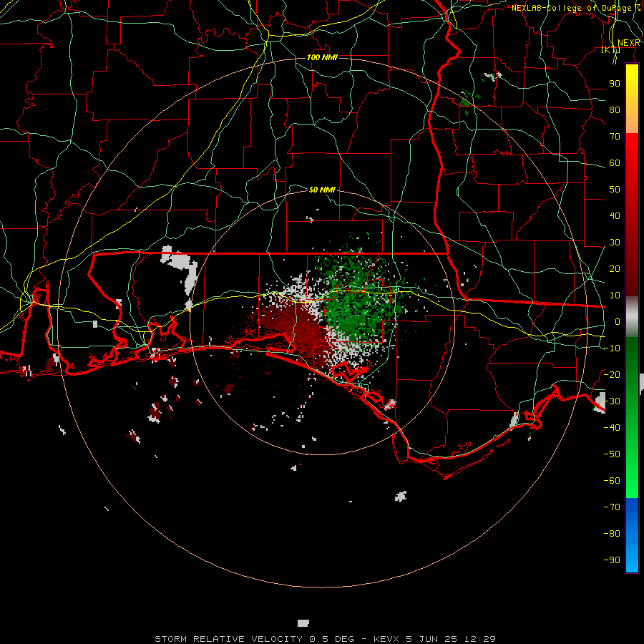
Task: Click the -70 legend value
Action: click(x=612, y=507)
